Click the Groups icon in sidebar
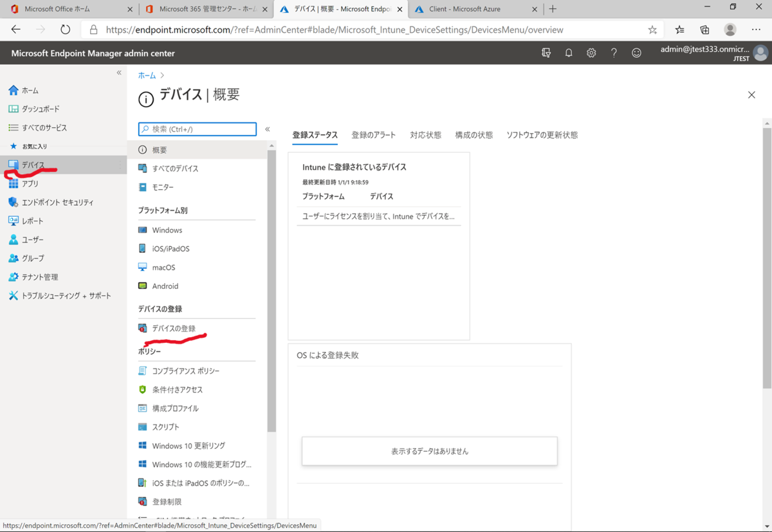772x532 pixels. click(x=14, y=259)
